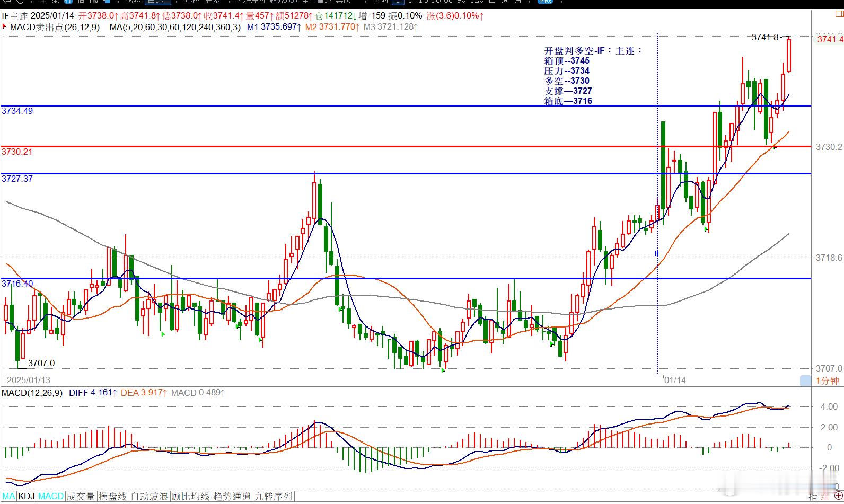Click the 3741.8 high price marker
The width and height of the screenshot is (844, 504).
click(x=765, y=37)
